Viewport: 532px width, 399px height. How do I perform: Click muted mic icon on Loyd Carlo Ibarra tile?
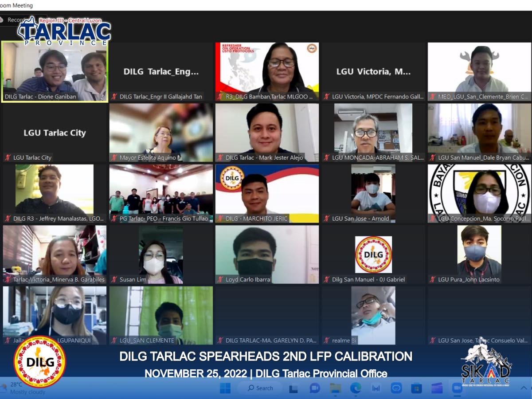(x=220, y=279)
